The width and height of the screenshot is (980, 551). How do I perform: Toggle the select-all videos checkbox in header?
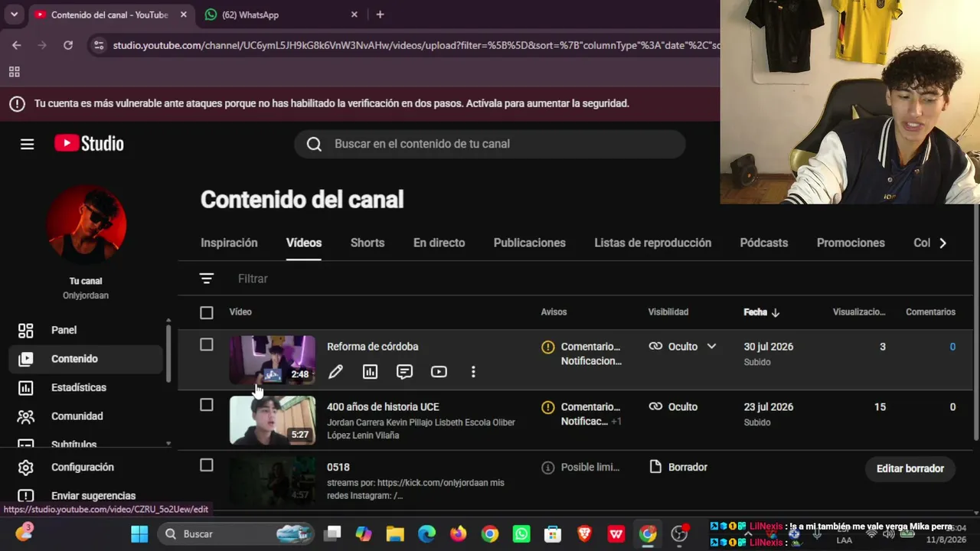pos(207,312)
